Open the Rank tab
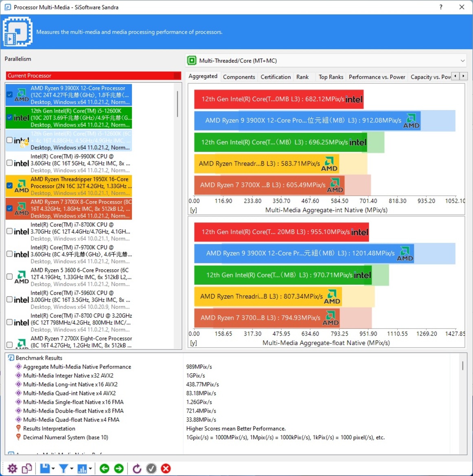The image size is (473, 476). point(302,77)
